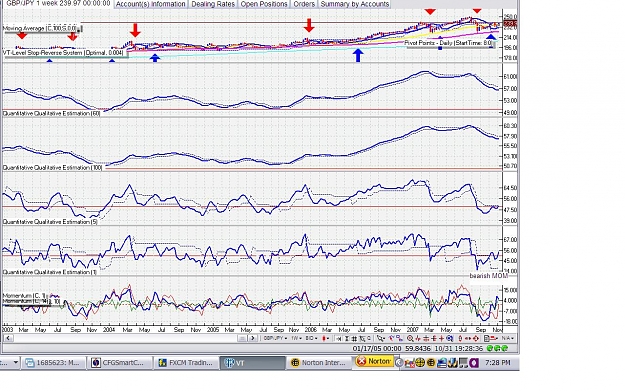Expand hidden system tray icons arrow
This screenshot has width=625, height=391.
399,363
